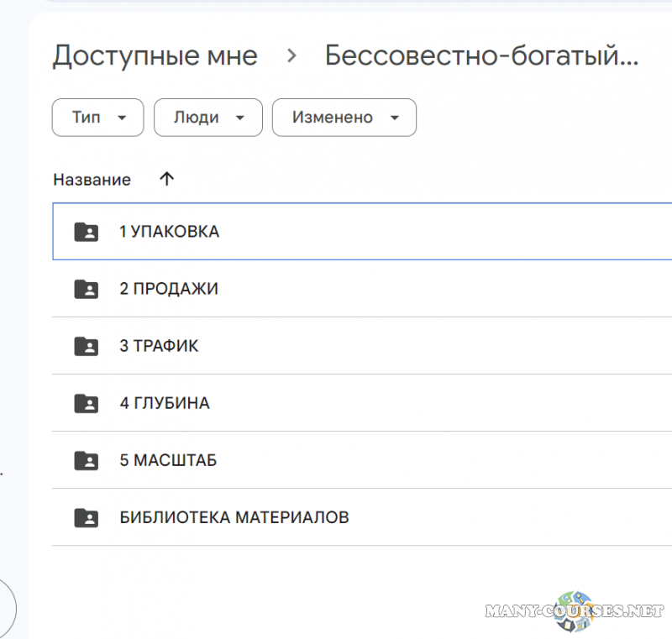The width and height of the screenshot is (672, 639).
Task: Open the Тип filter dropdown
Action: 97,118
